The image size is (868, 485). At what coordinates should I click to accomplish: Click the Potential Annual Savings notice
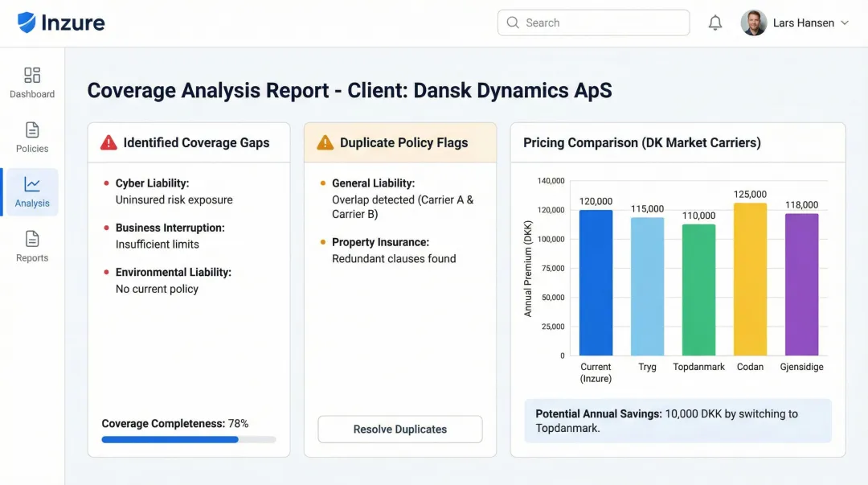[x=678, y=421]
